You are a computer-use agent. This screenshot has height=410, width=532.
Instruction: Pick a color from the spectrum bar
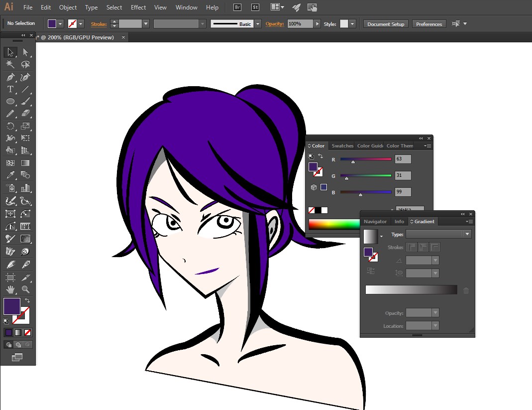pos(334,225)
